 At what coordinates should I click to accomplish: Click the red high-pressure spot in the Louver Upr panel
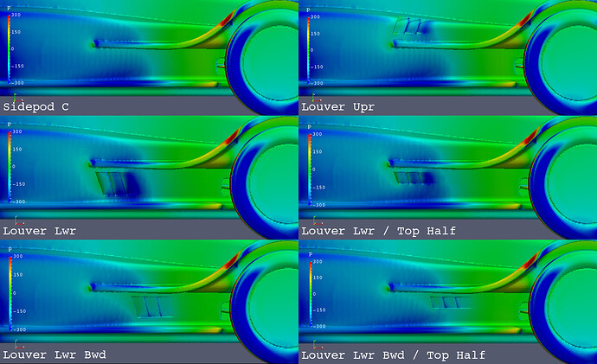(x=527, y=19)
